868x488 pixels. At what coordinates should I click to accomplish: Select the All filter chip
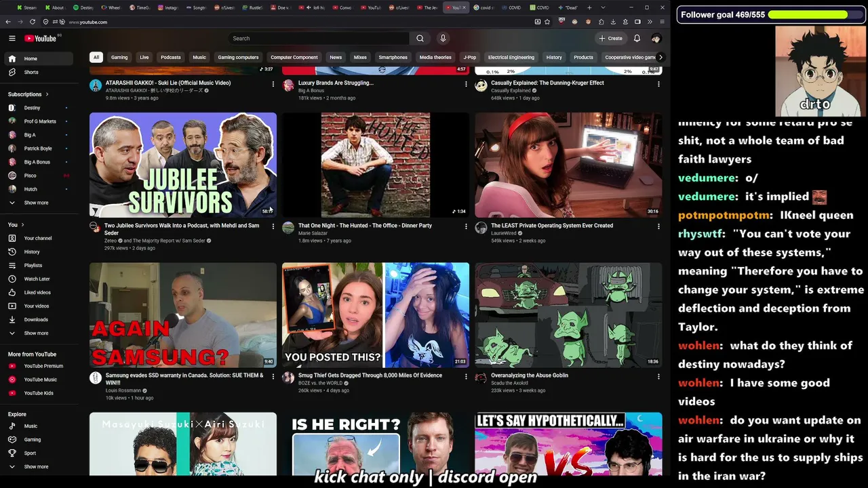[96, 58]
